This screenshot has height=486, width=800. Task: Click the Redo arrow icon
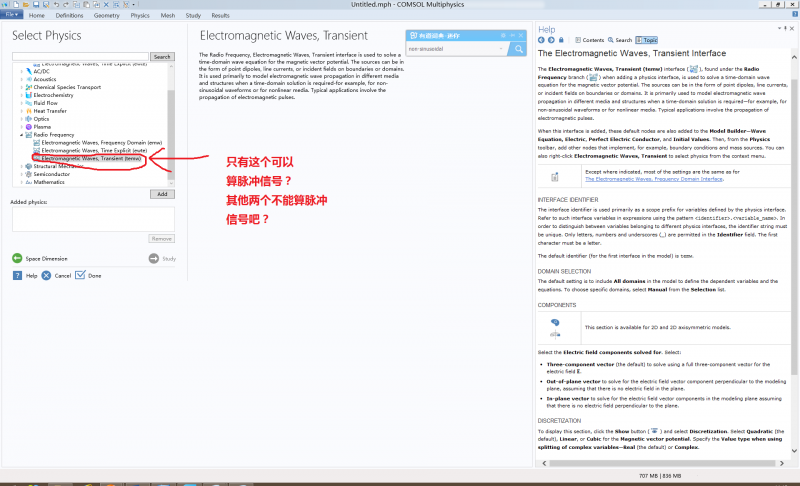66,4
